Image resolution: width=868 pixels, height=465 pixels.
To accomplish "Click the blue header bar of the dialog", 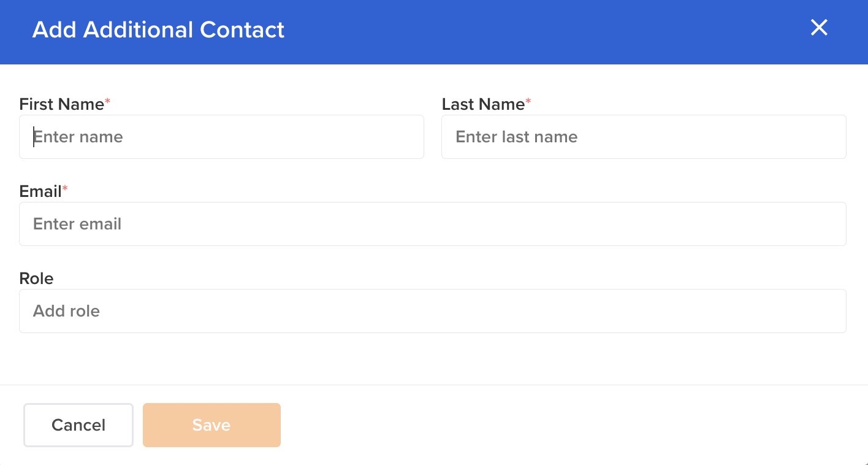I will coord(521,31).
